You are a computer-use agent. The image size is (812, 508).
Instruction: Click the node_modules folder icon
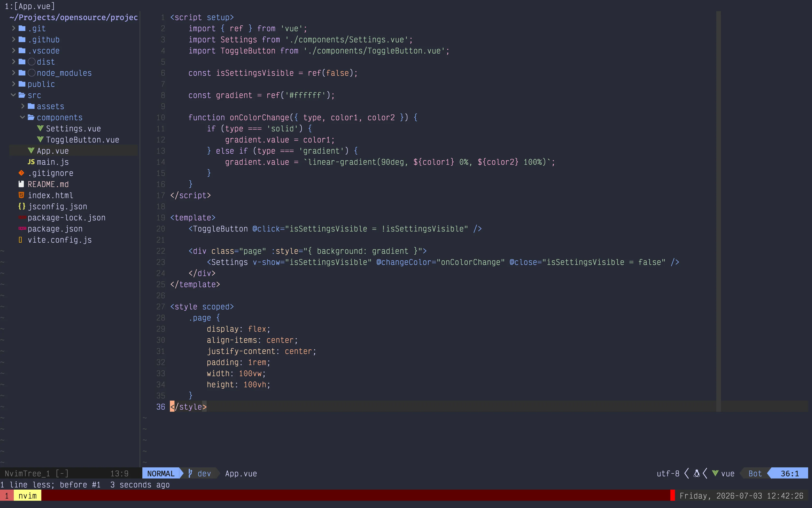pyautogui.click(x=22, y=73)
